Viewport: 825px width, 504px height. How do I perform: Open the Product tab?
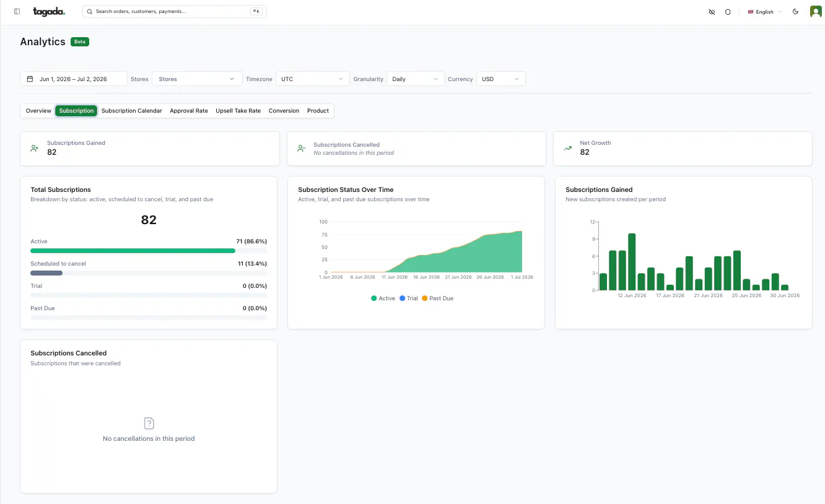coord(318,111)
